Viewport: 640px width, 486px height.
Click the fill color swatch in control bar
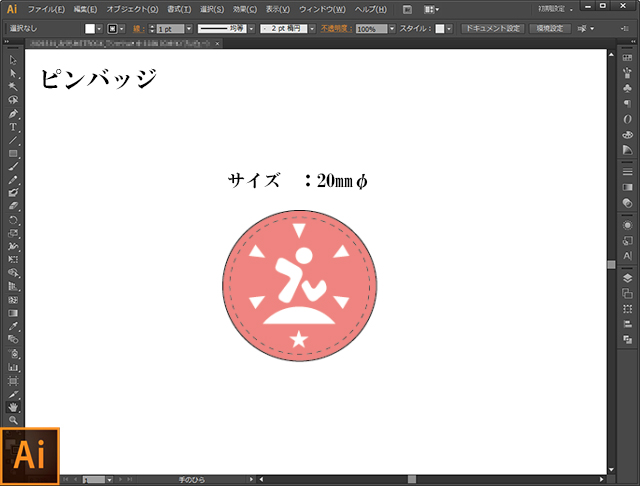[x=90, y=29]
